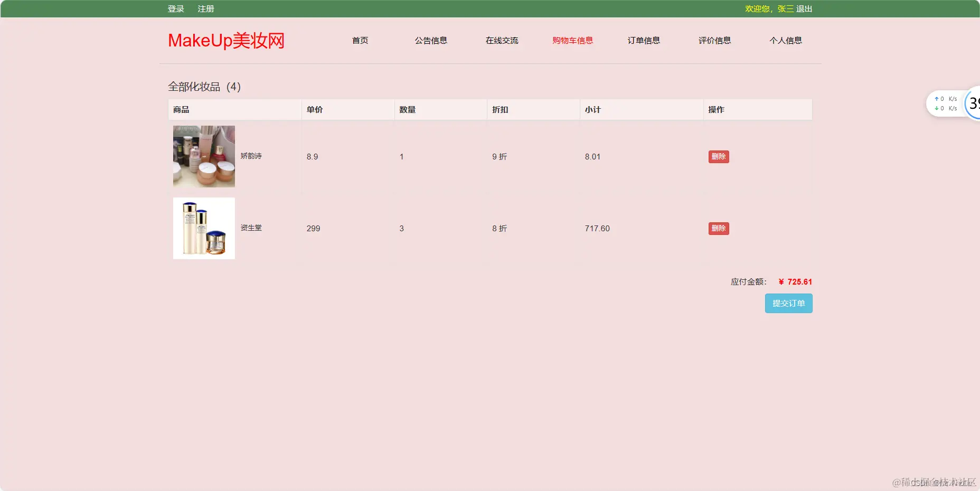Open the 公告信息 page

coord(431,40)
